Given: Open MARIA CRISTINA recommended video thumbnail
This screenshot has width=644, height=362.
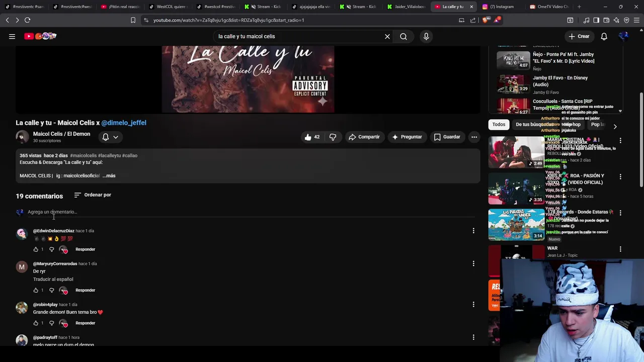Looking at the screenshot, I should click(516, 152).
